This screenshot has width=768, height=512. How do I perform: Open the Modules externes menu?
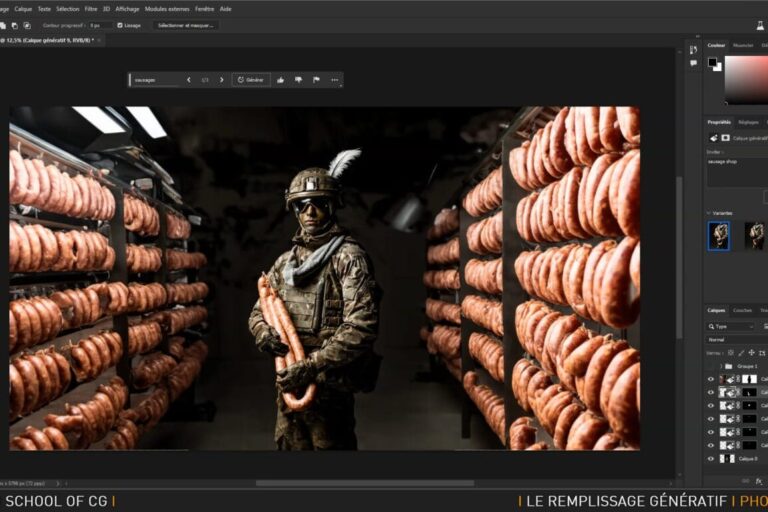[x=167, y=9]
